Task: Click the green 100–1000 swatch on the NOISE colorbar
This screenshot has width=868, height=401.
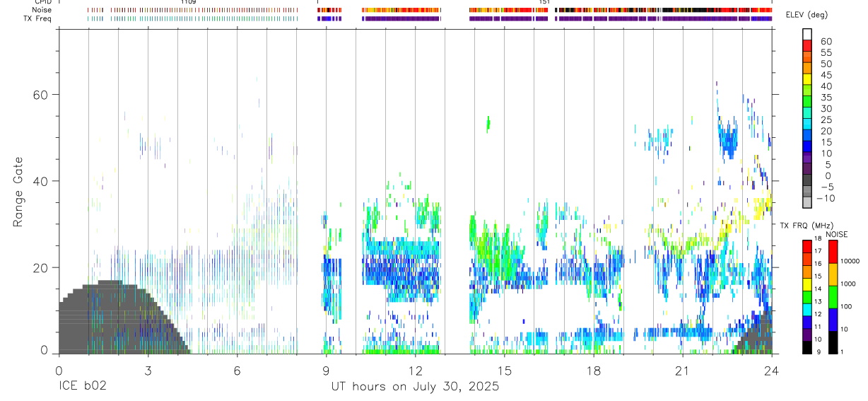Action: (x=832, y=296)
